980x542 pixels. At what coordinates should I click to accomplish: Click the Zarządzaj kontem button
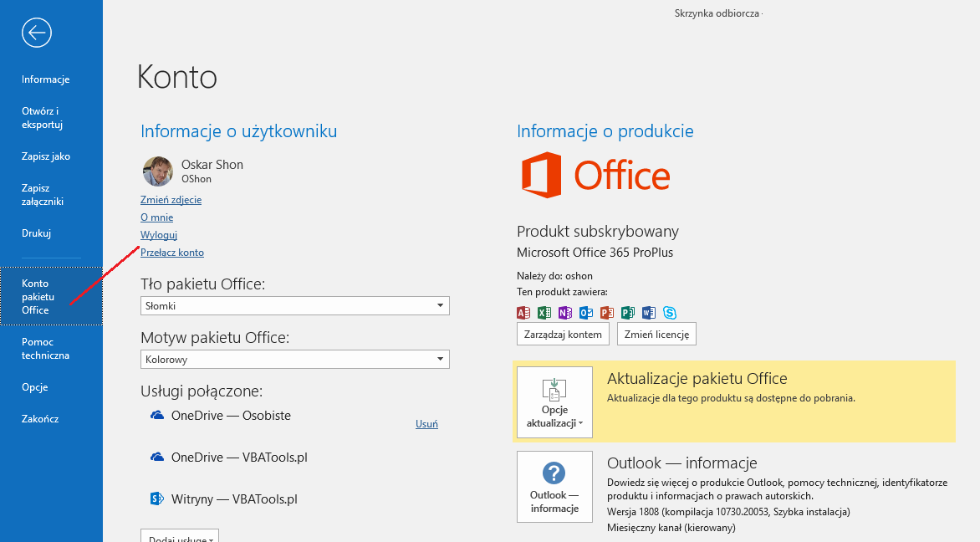pyautogui.click(x=563, y=334)
